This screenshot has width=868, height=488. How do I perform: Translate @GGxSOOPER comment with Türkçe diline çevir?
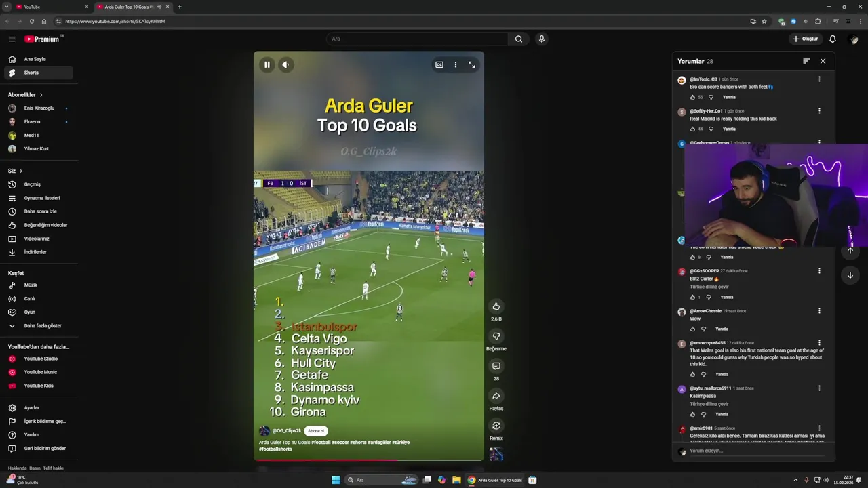[x=709, y=287]
